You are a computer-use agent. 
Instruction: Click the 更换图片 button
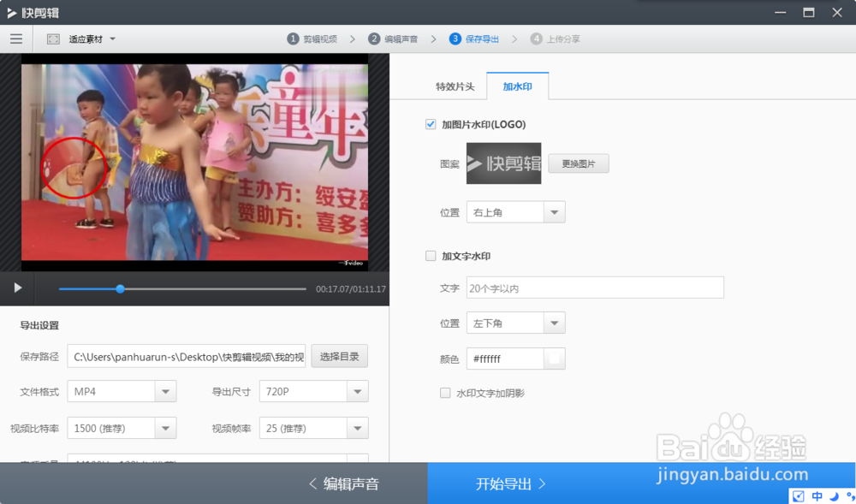point(579,163)
